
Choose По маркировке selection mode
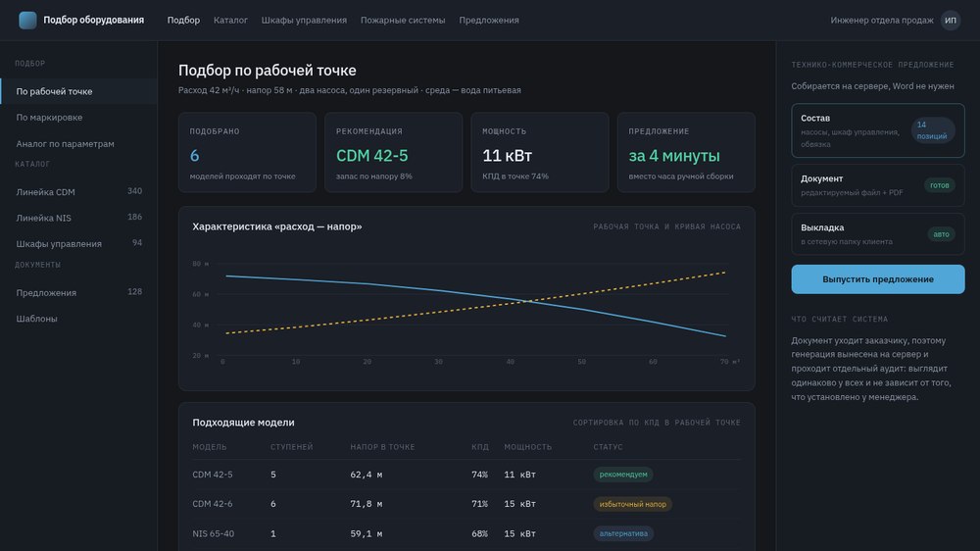[78, 117]
